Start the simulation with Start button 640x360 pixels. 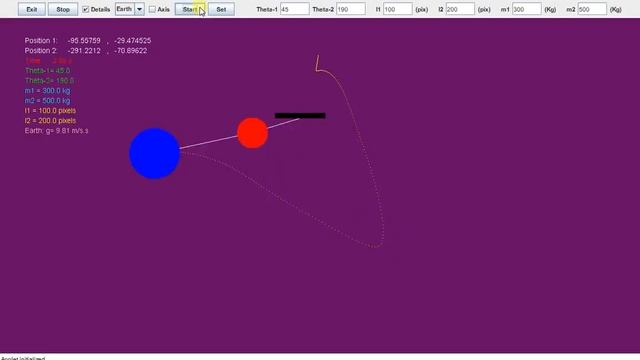pos(190,9)
